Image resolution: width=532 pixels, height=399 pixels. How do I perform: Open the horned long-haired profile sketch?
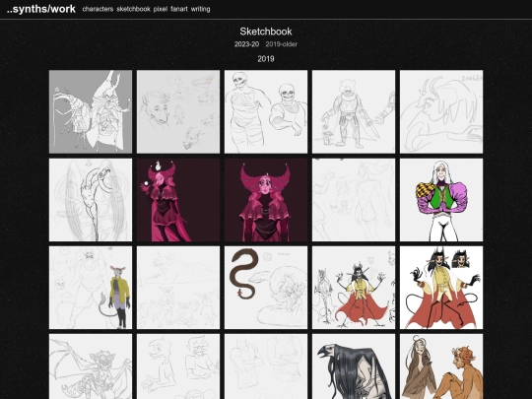[441, 111]
